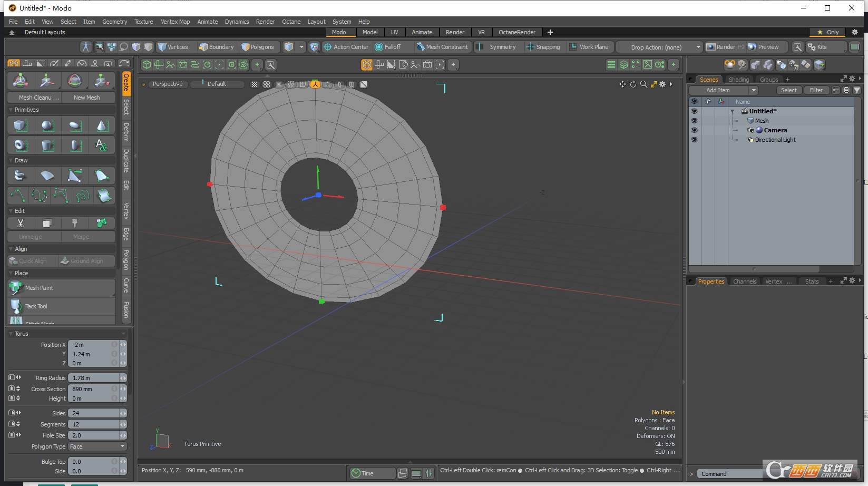Open the Octane menu

[x=291, y=22]
